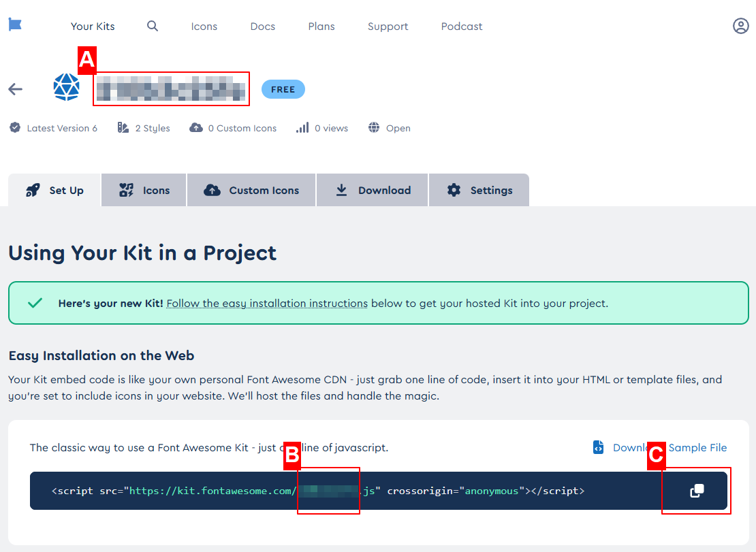
Task: Click the Download Sample File link
Action: tap(670, 447)
